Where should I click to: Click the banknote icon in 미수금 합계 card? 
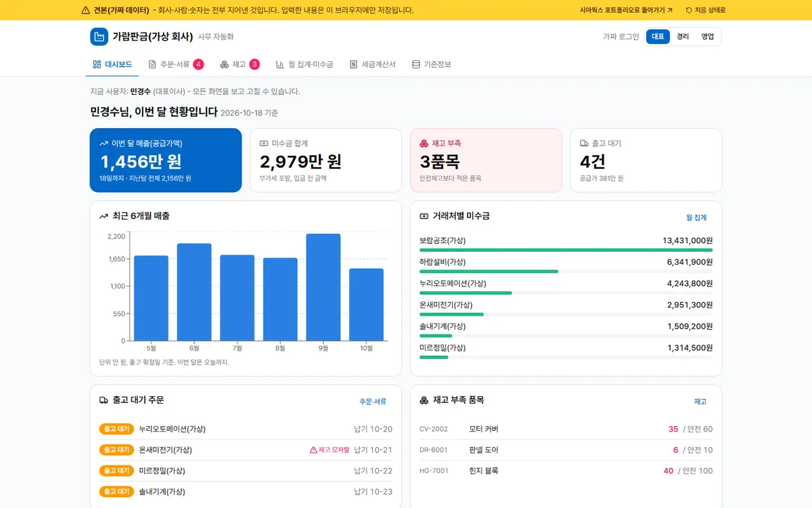tap(264, 144)
